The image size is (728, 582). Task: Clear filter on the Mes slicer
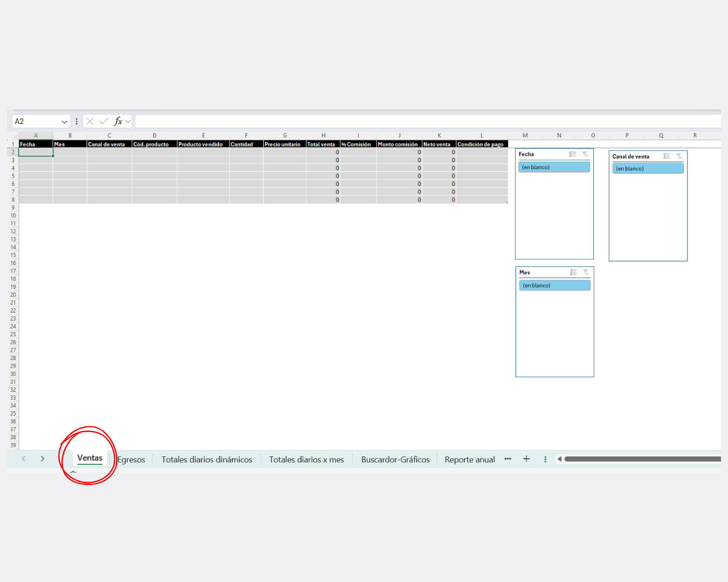click(x=586, y=273)
